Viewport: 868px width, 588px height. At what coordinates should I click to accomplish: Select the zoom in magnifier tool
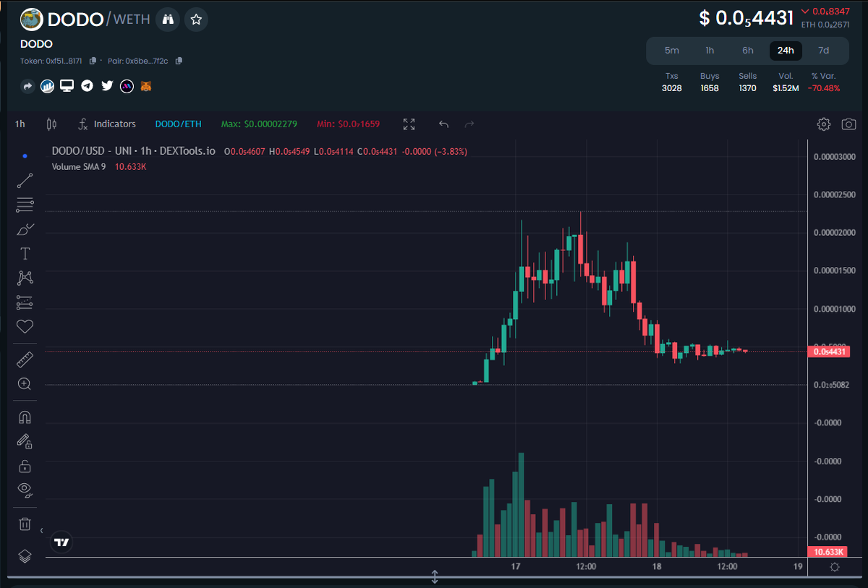(25, 384)
